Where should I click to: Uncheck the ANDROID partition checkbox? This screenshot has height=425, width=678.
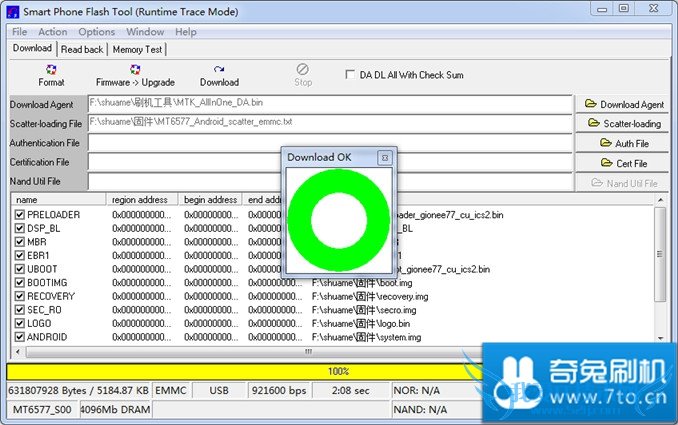point(20,337)
